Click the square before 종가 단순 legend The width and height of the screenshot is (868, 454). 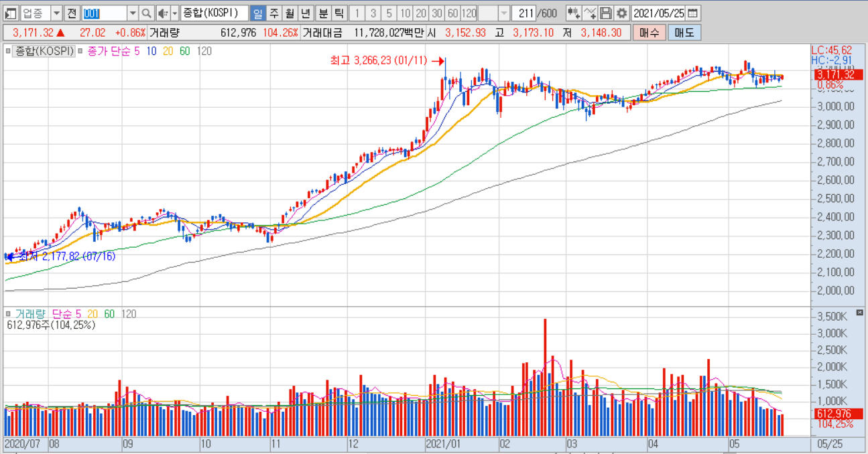81,50
